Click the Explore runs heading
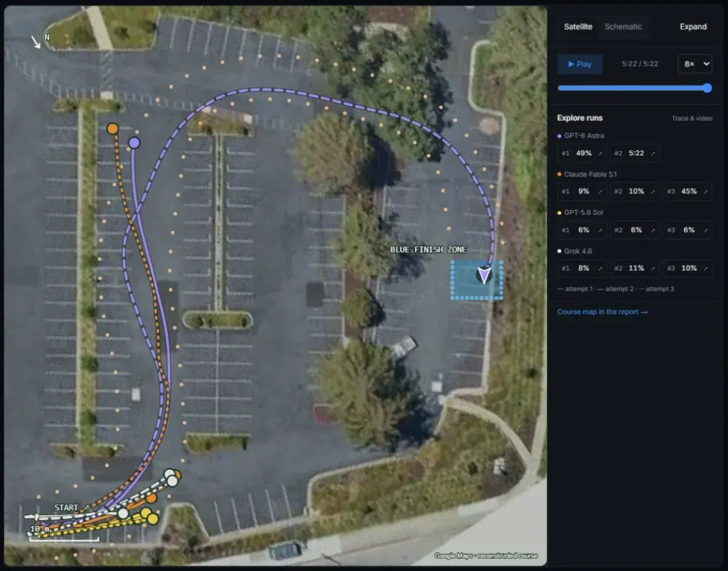Image resolution: width=728 pixels, height=571 pixels. [580, 118]
